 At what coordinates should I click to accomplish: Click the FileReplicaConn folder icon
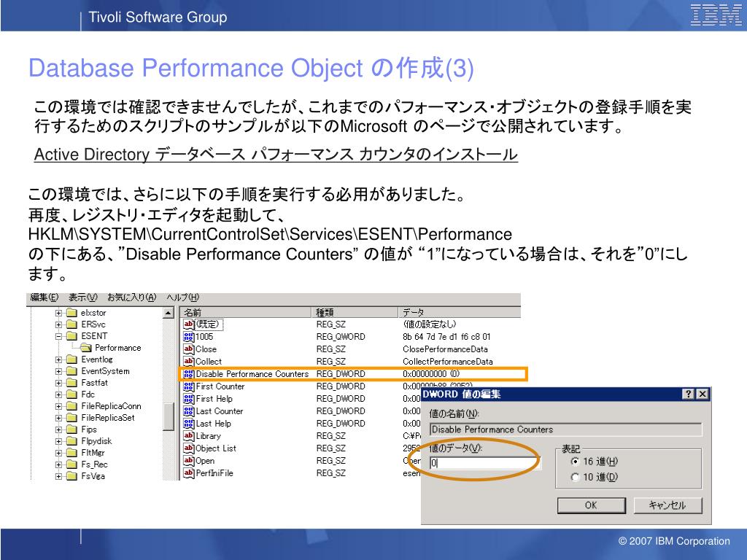72,406
